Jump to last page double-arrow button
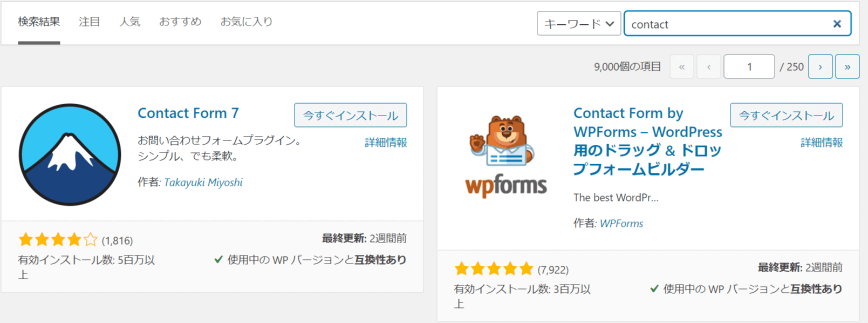The image size is (868, 323). 847,67
